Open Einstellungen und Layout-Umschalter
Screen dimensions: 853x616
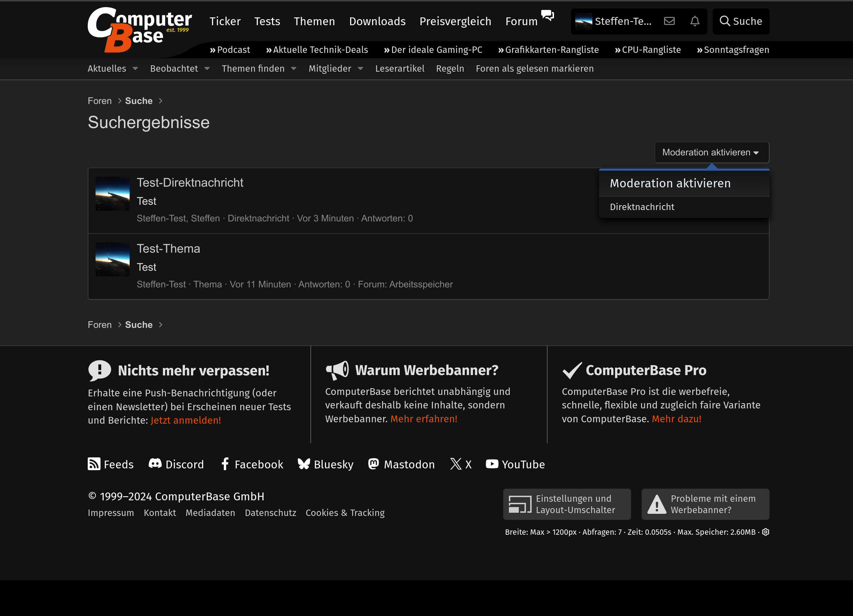pyautogui.click(x=567, y=504)
